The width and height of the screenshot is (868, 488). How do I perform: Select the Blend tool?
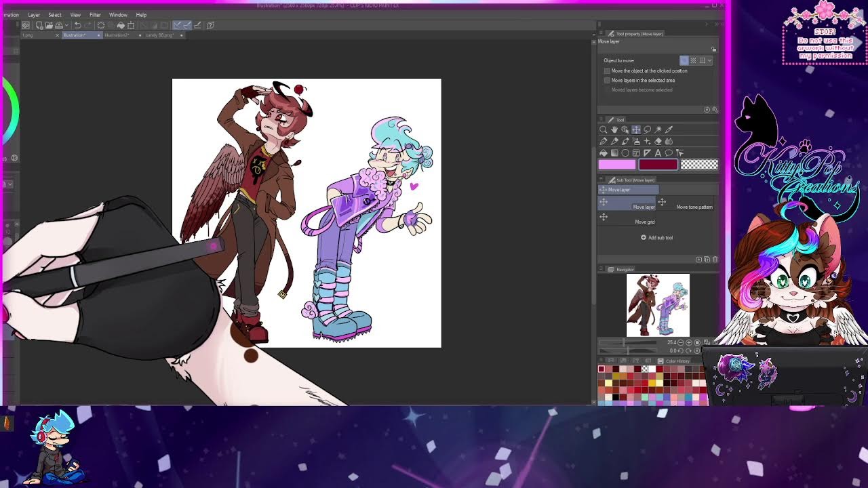point(669,141)
